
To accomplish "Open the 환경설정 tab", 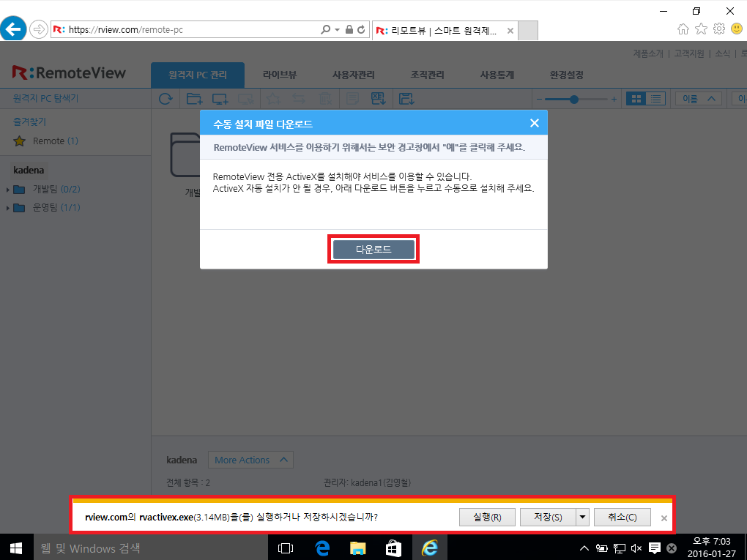I will (x=566, y=75).
